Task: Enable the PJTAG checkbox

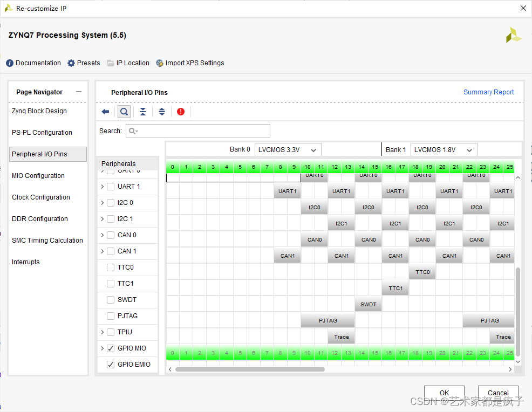Action: coord(111,316)
